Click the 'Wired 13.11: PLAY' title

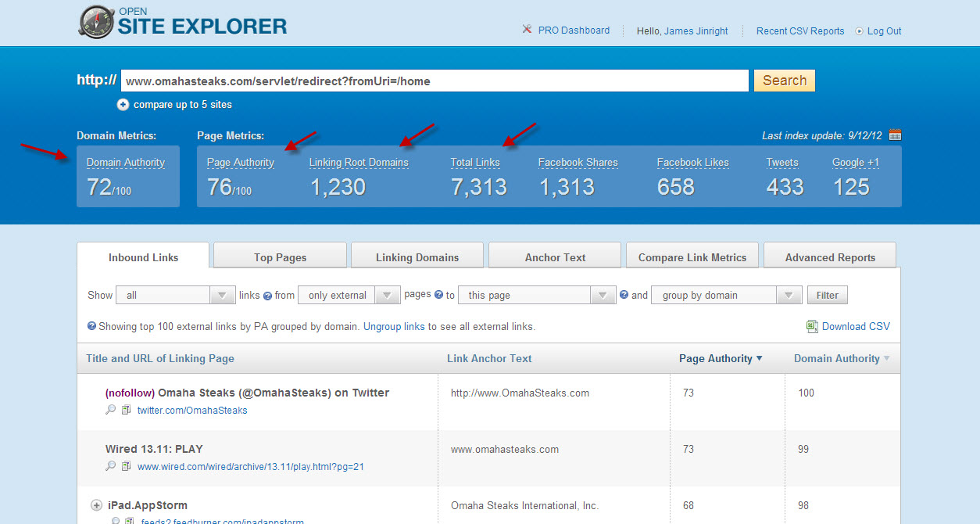point(154,449)
